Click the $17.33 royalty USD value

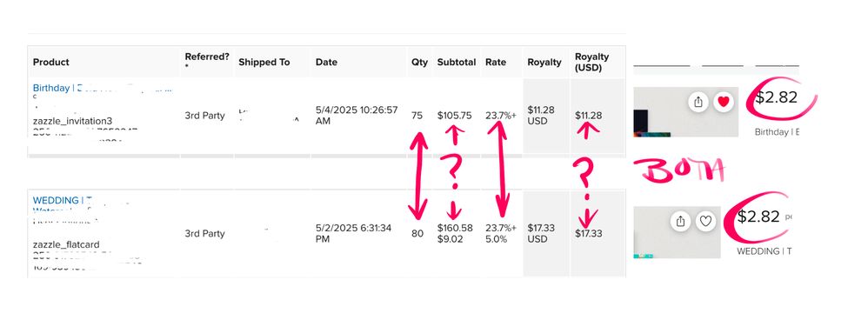coord(589,234)
